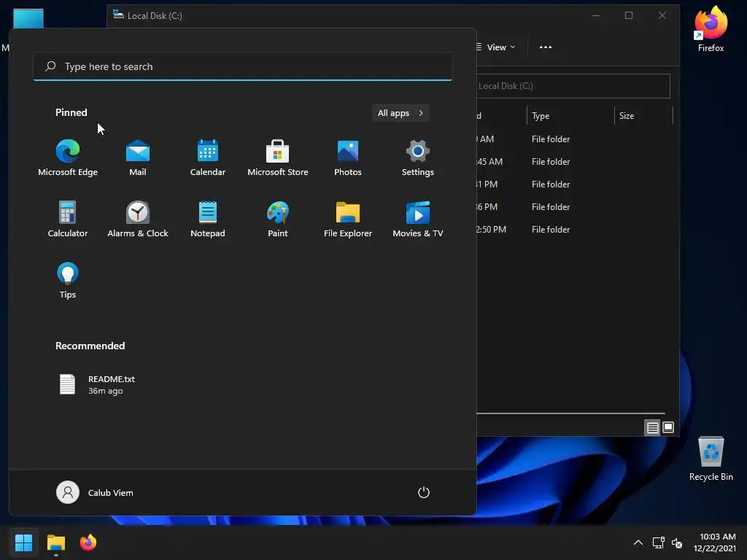This screenshot has height=560, width=747.
Task: Launch the Photos app
Action: [348, 158]
